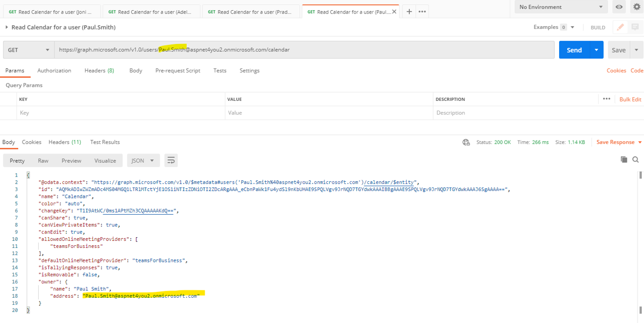Viewport: 644px width, 323px height.
Task: Open new request tab with plus icon
Action: click(x=409, y=12)
